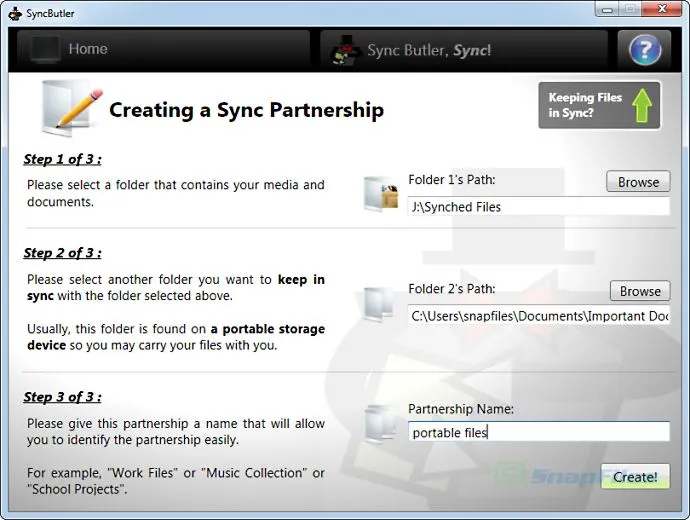Click the Partnership Name input field
Screen dimensions: 690x520
(539, 432)
